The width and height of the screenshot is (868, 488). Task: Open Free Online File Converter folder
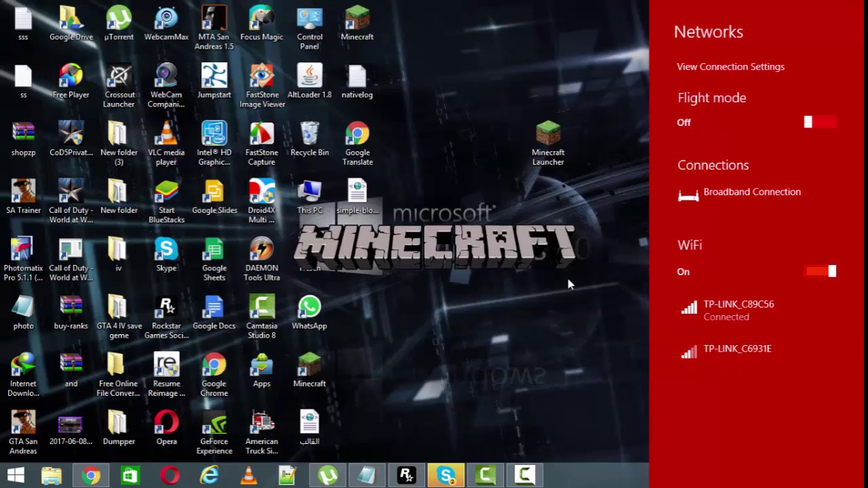click(x=119, y=375)
